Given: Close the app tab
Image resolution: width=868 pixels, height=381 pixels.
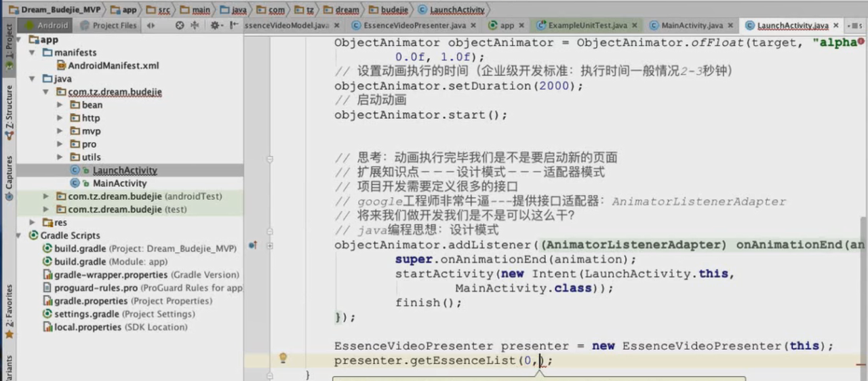Looking at the screenshot, I should click(x=523, y=25).
